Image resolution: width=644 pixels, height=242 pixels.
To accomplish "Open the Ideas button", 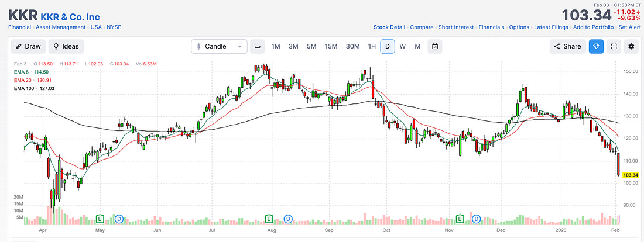I will 66,46.
